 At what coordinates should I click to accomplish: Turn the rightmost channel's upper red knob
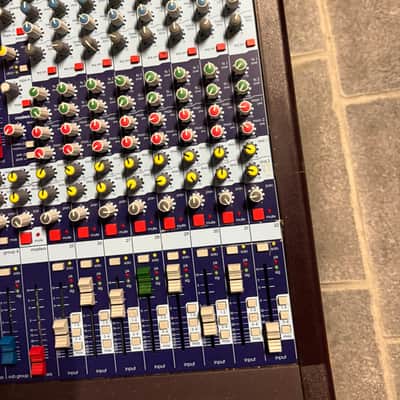coord(245,107)
